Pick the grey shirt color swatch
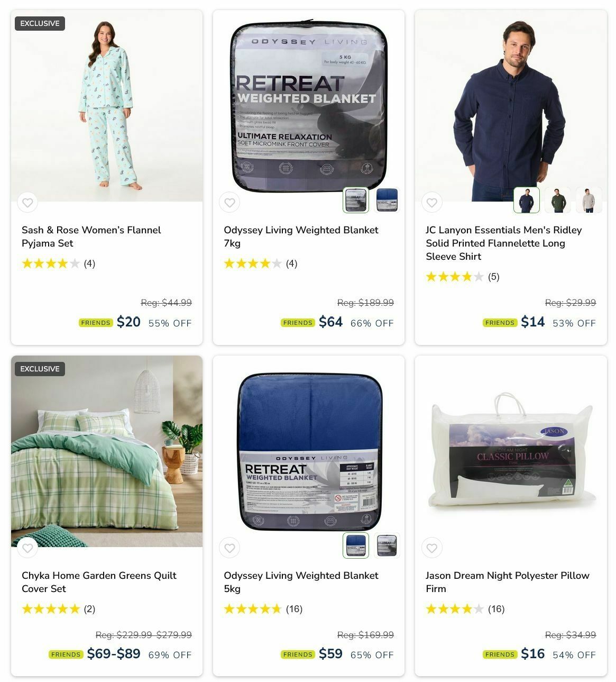Viewport: 616px width, 682px height. 589,200
